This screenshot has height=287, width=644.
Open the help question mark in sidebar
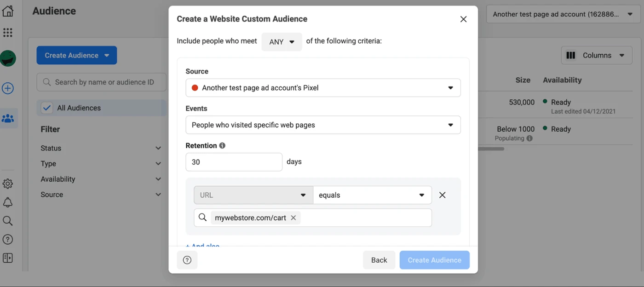point(8,240)
